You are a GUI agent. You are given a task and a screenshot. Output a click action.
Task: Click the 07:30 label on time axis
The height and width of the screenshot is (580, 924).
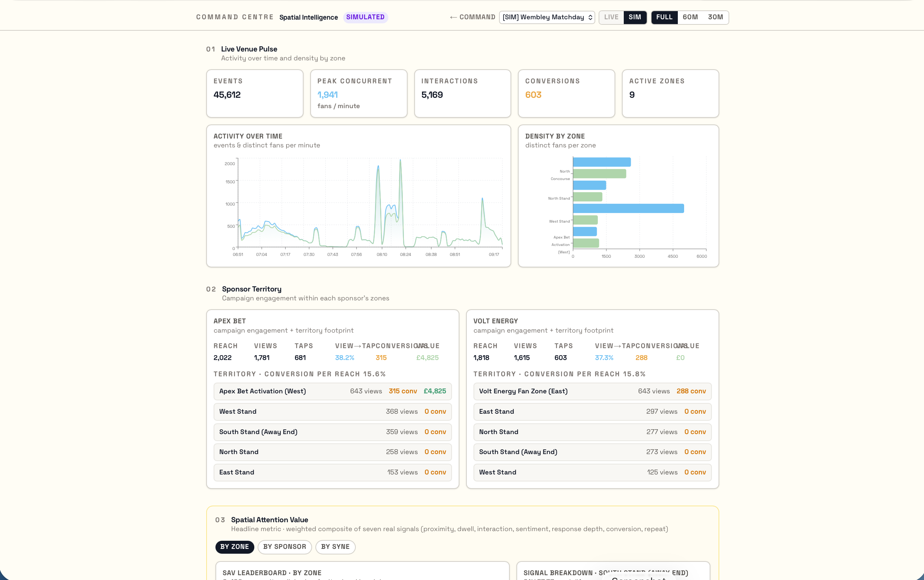309,254
